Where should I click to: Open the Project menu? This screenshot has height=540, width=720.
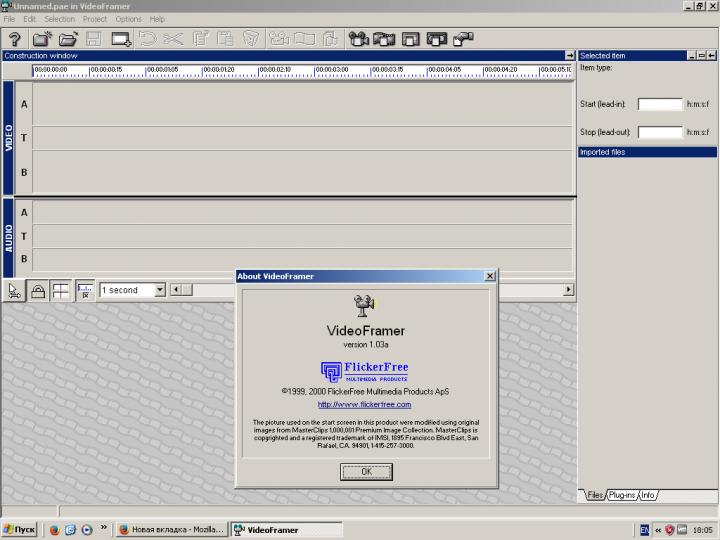tap(95, 19)
